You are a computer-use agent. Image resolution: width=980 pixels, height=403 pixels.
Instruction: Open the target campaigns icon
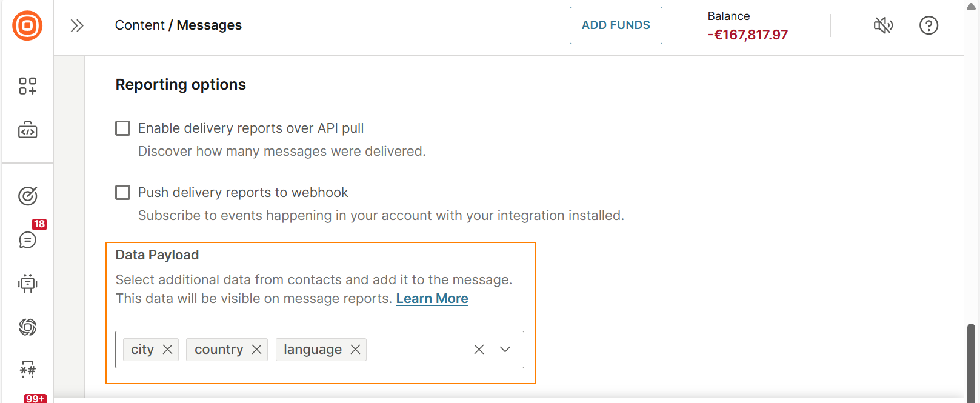point(27,196)
